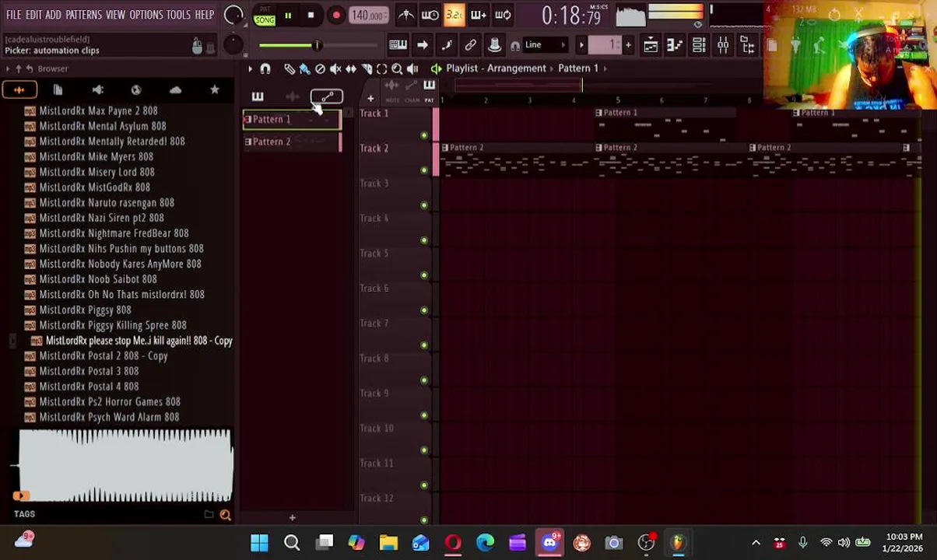Select the Delete tool in Playlist toolbar
937x560 pixels.
tap(320, 68)
